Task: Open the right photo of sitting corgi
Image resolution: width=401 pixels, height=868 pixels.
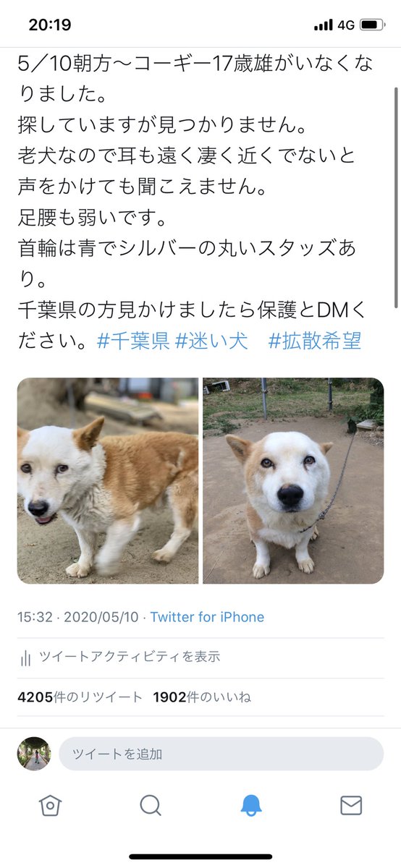Action: (x=293, y=481)
